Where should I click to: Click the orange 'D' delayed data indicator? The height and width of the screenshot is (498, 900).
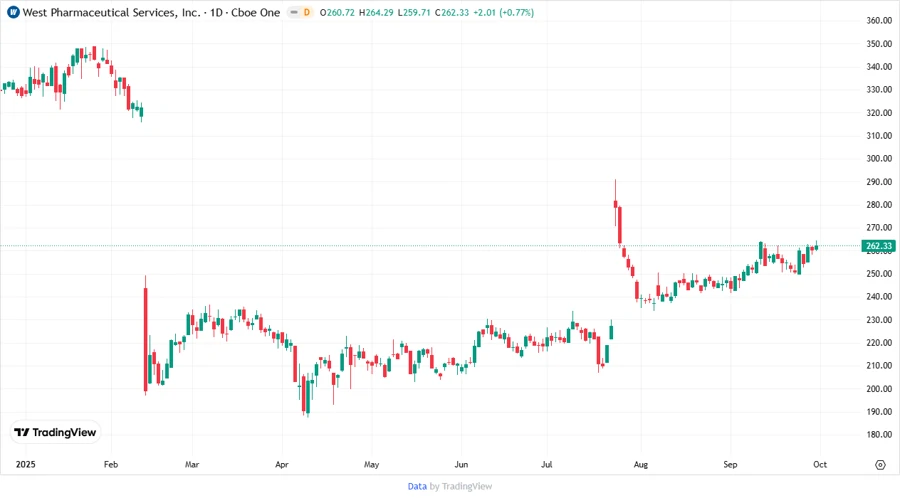point(306,12)
